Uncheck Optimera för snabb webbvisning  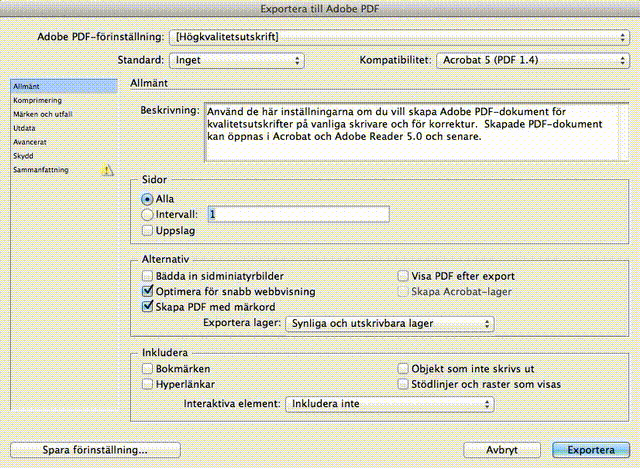[x=147, y=291]
